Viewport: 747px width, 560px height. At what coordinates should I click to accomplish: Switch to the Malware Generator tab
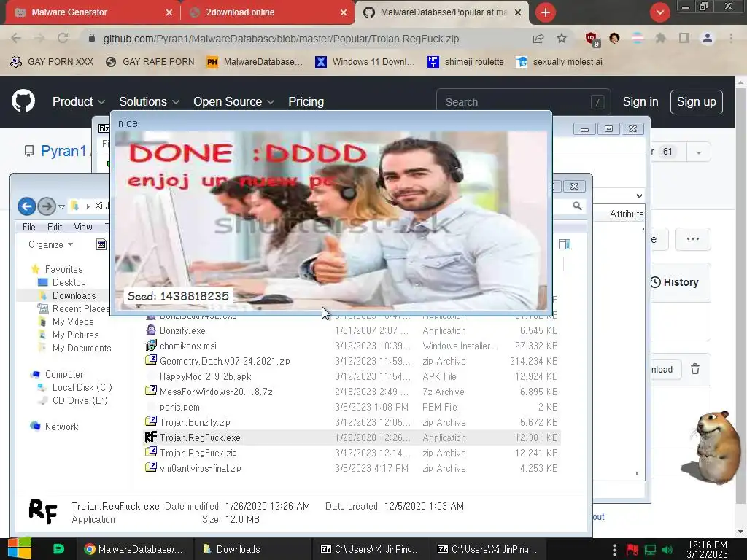pos(93,12)
